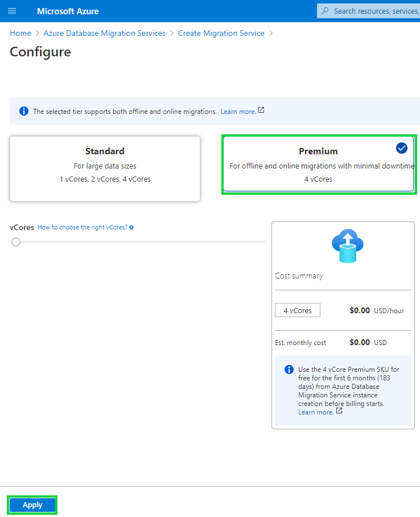Click 'For large data sizes' description
The height and width of the screenshot is (517, 420).
coord(105,166)
